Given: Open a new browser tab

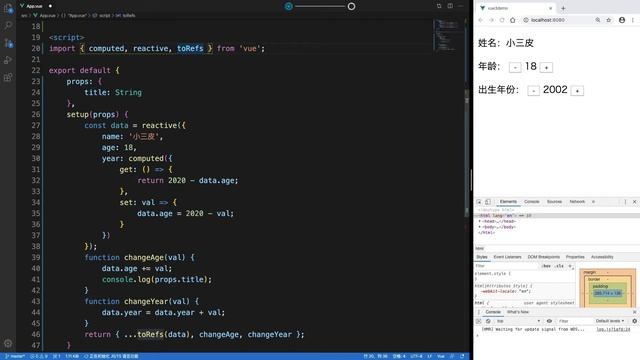Looking at the screenshot, I should coord(563,8).
